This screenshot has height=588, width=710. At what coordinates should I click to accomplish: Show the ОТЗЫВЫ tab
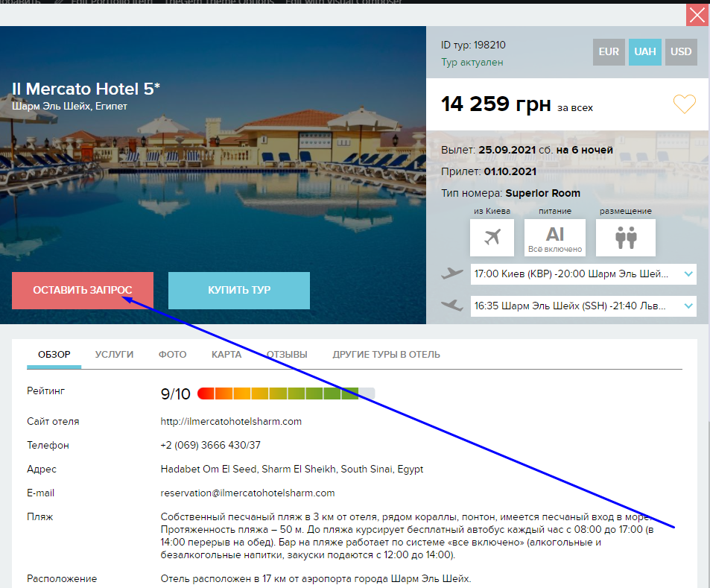pyautogui.click(x=287, y=354)
